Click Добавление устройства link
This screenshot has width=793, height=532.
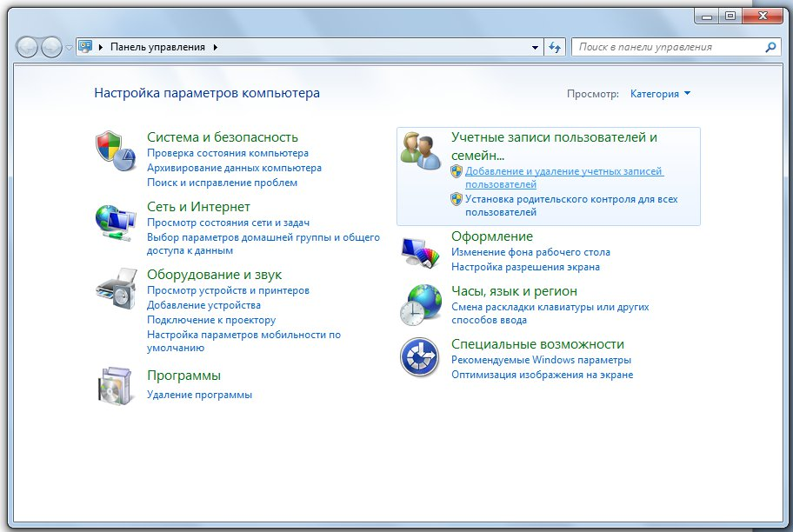[203, 305]
